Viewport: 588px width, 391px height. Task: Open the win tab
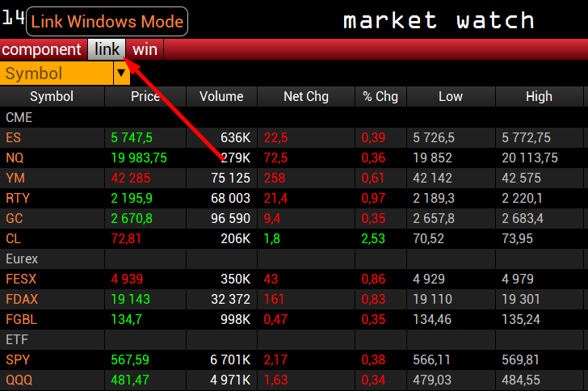coord(145,49)
